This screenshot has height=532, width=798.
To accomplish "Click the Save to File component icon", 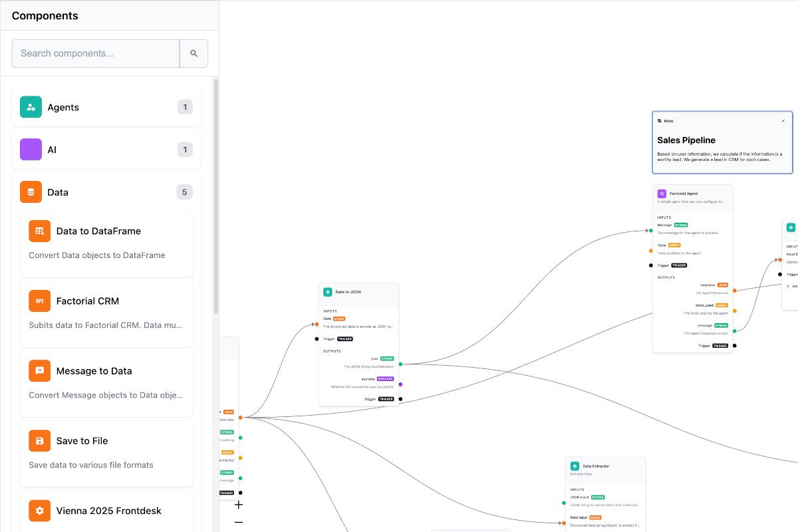I will (39, 440).
